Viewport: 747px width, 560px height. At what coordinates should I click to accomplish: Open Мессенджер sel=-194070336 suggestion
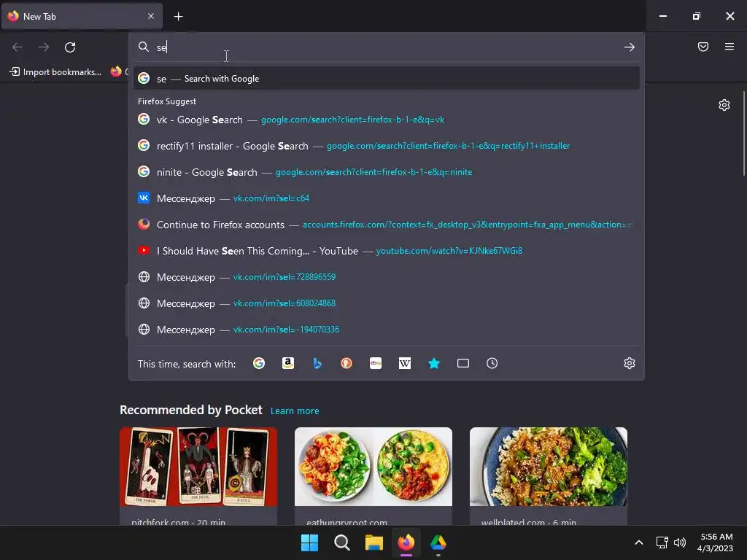click(387, 329)
